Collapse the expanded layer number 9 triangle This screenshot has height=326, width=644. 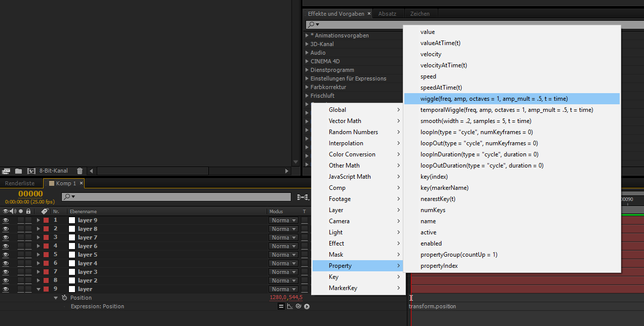pyautogui.click(x=39, y=289)
